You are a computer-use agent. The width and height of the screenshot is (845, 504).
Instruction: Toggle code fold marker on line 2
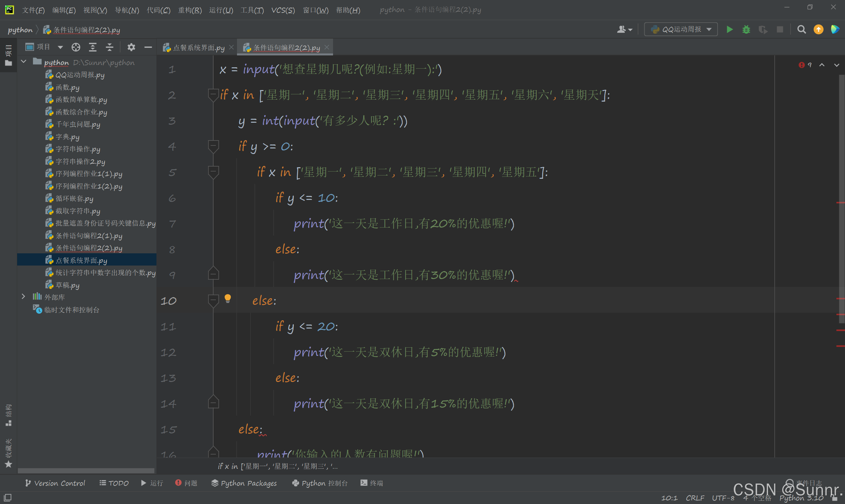(213, 94)
